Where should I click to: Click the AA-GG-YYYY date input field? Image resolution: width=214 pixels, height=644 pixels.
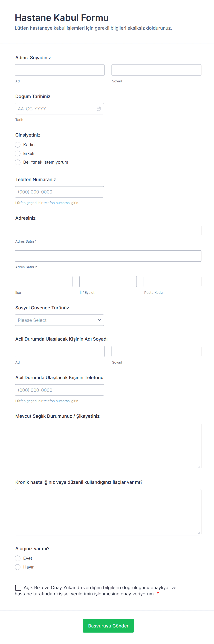pos(59,109)
